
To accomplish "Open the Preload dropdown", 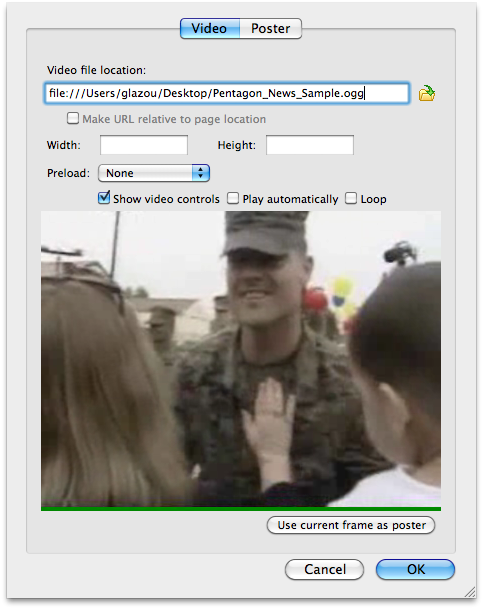I will coord(154,173).
